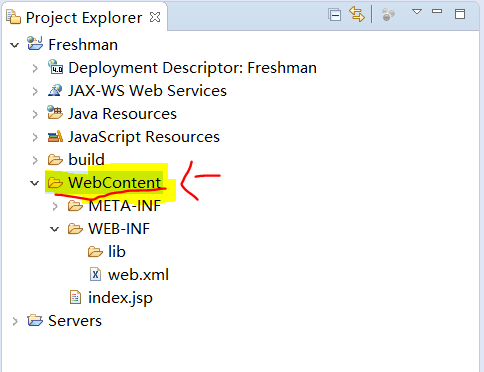Collapse the Freshman project node

pyautogui.click(x=15, y=45)
